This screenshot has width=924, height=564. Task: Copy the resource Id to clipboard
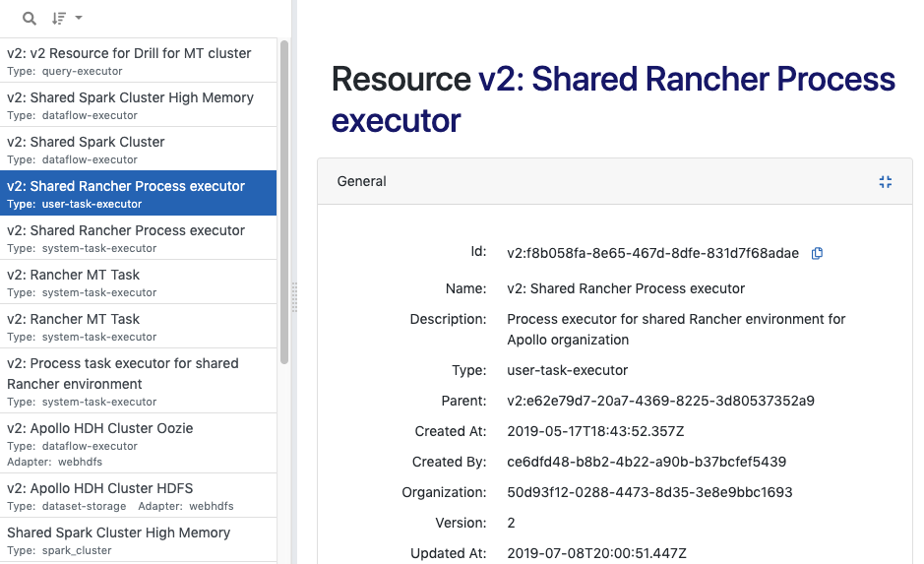point(817,253)
